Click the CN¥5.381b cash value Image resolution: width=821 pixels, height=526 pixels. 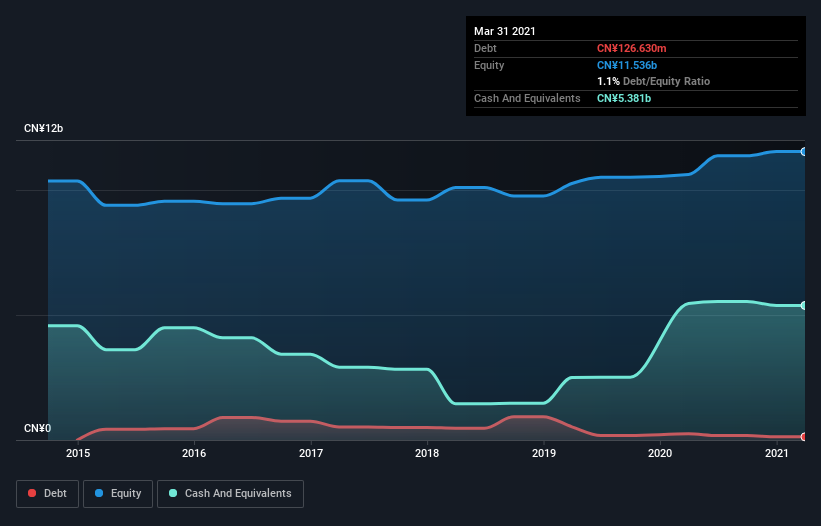[624, 98]
